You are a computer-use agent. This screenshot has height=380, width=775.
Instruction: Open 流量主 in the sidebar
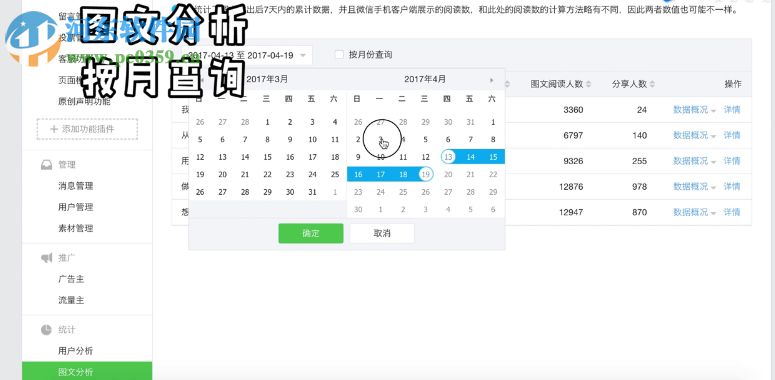(x=71, y=300)
